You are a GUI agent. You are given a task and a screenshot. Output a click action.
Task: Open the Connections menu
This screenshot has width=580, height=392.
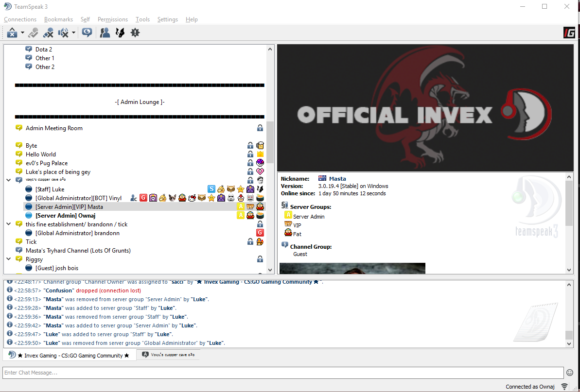[20, 19]
